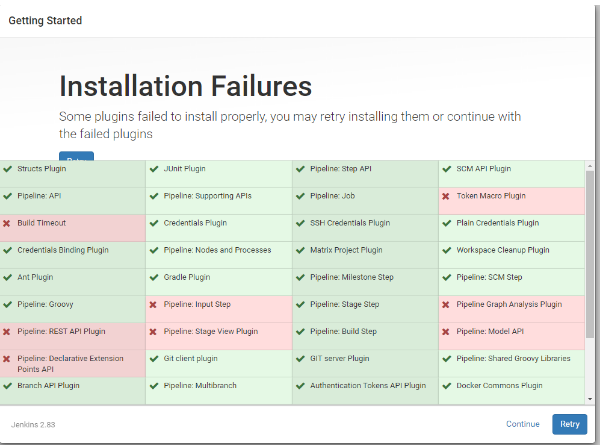Click the failure icon next to Token Macro Plugin
This screenshot has width=600, height=445.
[x=446, y=196]
